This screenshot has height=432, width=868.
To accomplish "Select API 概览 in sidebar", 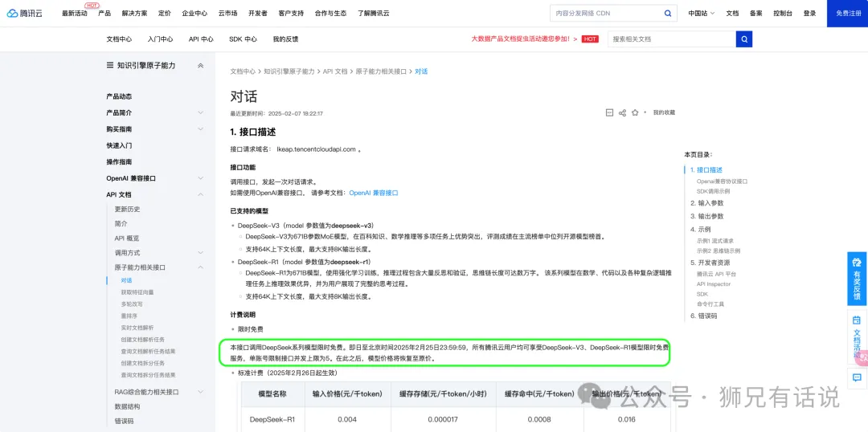I will point(127,238).
